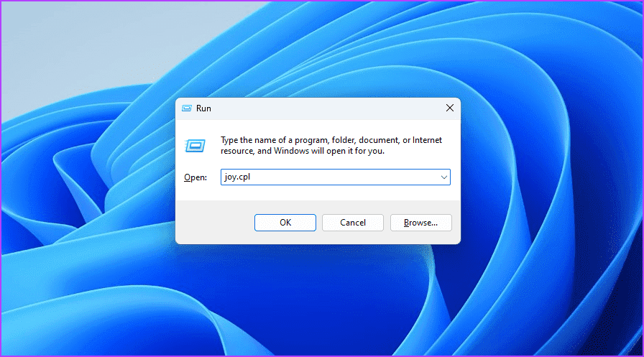Screen dimensions: 644x357
Task: Close the Run dialog with the X
Action: coord(450,108)
